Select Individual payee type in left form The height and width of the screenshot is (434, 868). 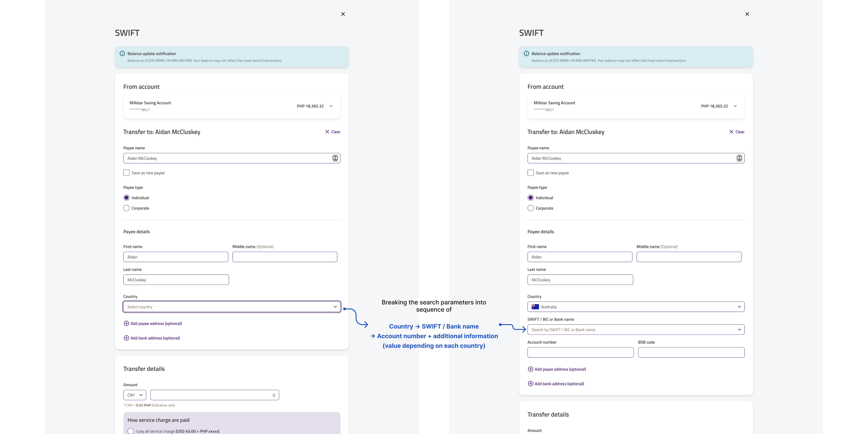click(126, 198)
